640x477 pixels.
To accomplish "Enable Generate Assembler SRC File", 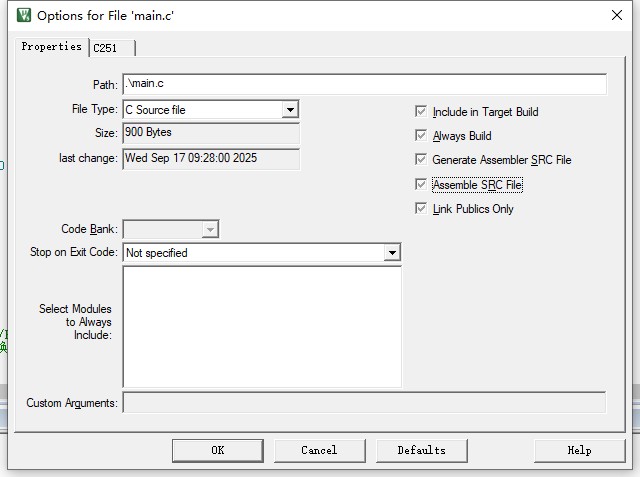I will coord(421,160).
